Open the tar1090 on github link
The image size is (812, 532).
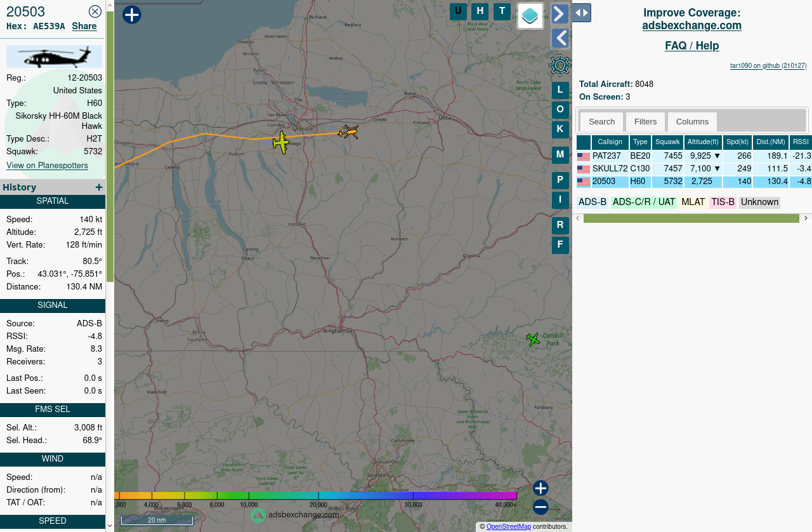[768, 65]
